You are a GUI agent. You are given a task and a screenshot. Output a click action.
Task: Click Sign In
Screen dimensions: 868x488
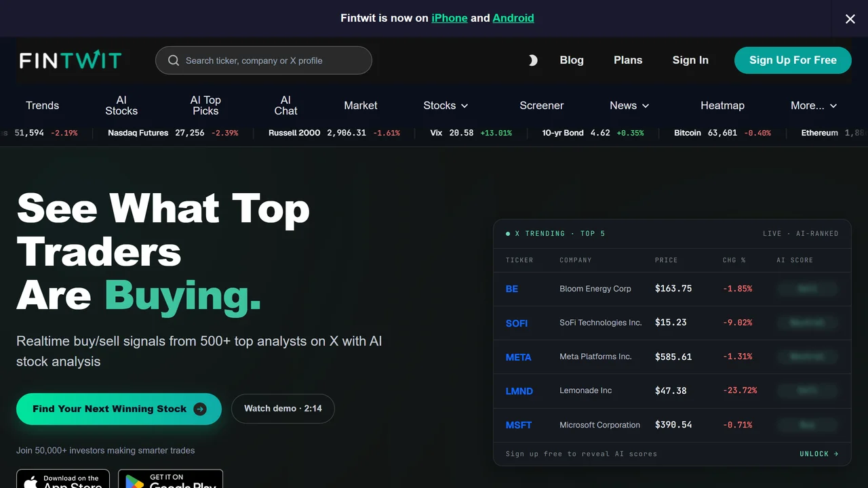pyautogui.click(x=690, y=60)
